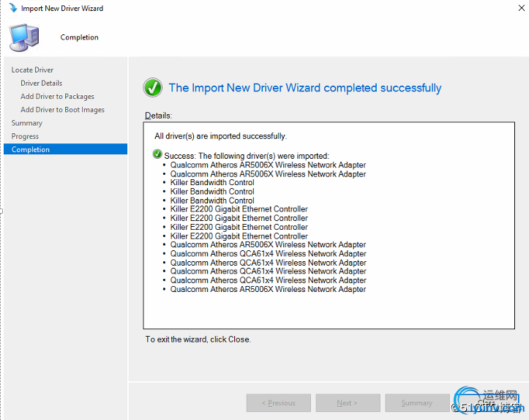Click the computer icon beside Completion header

(x=24, y=37)
